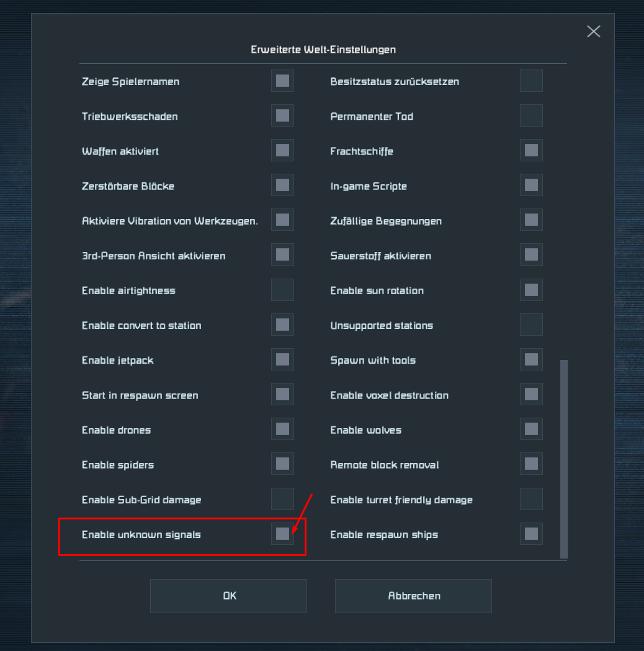
Task: Enable Sub-Grid damage checkbox
Action: tap(282, 500)
